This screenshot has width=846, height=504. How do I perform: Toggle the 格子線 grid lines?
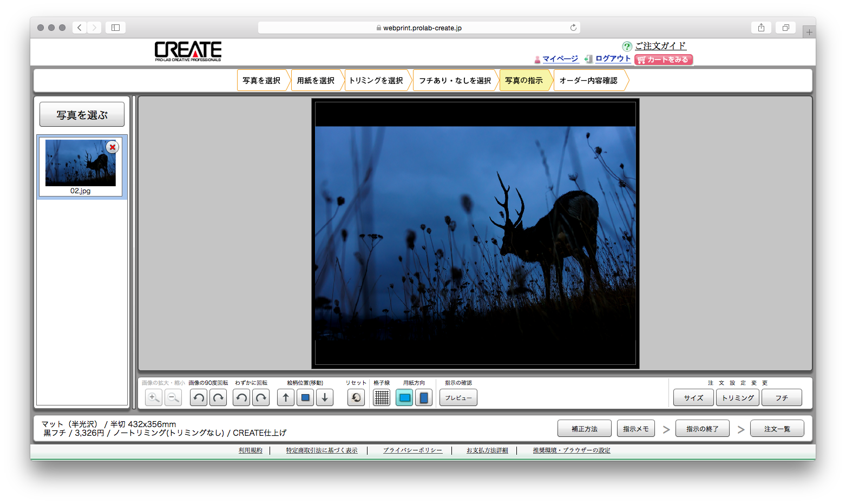point(382,398)
